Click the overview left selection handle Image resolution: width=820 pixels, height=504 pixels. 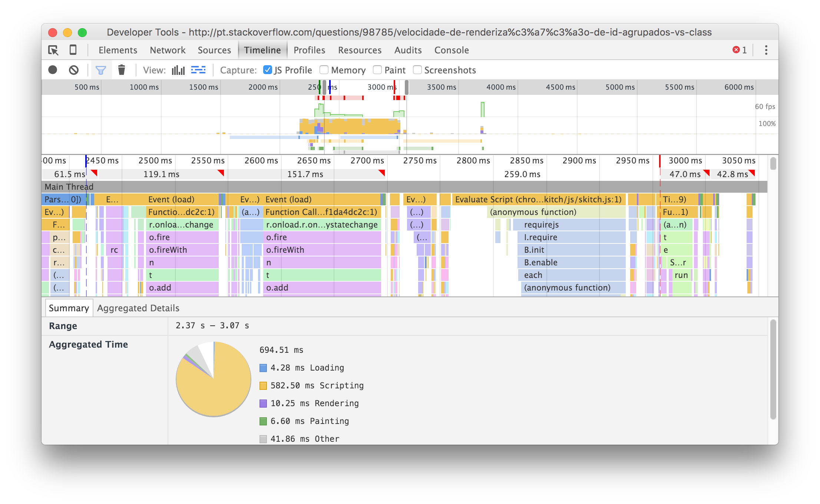[324, 87]
